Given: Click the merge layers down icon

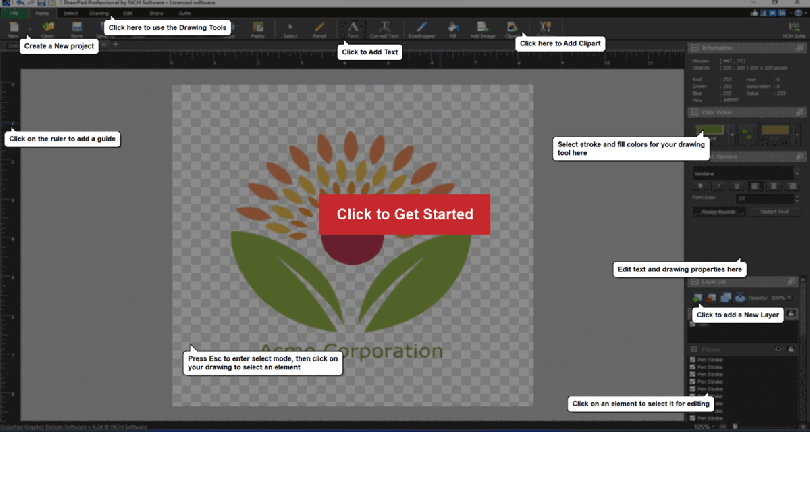Looking at the screenshot, I should pos(740,298).
